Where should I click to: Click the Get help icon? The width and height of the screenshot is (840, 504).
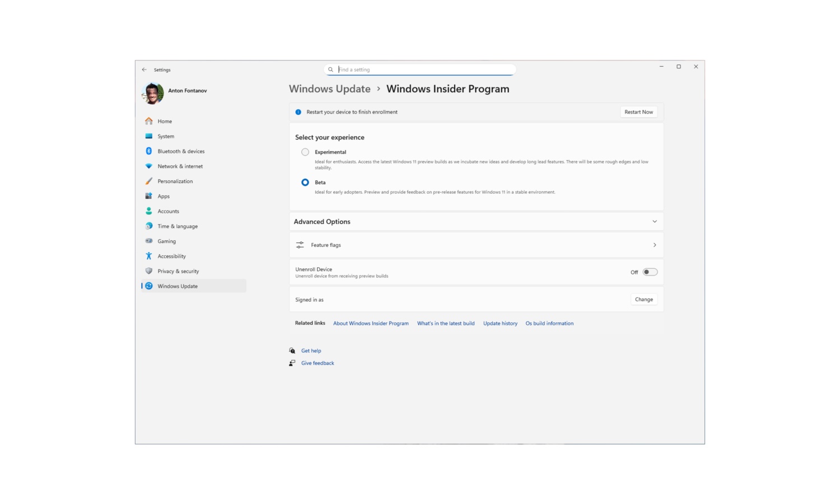[x=292, y=351]
